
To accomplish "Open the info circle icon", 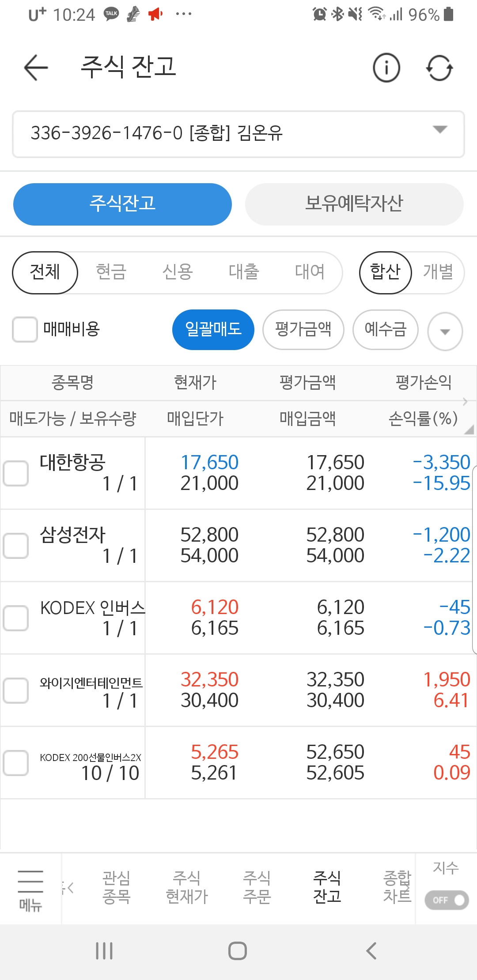I will [386, 68].
